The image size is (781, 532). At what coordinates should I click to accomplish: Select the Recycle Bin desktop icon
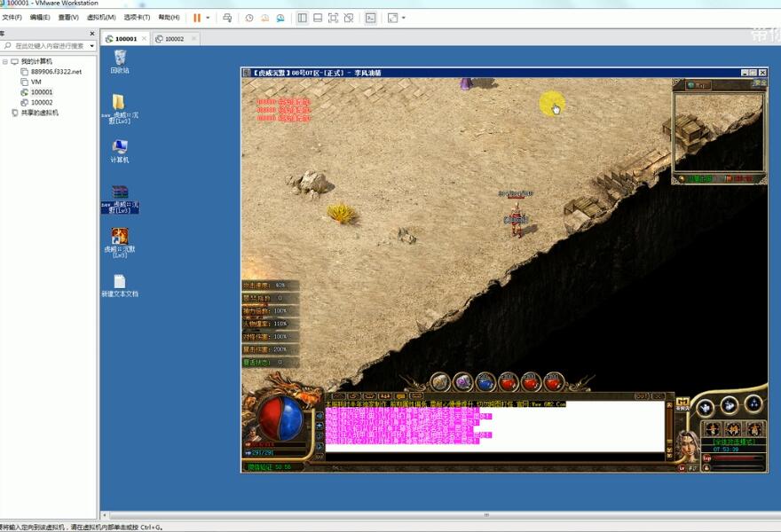tap(120, 62)
